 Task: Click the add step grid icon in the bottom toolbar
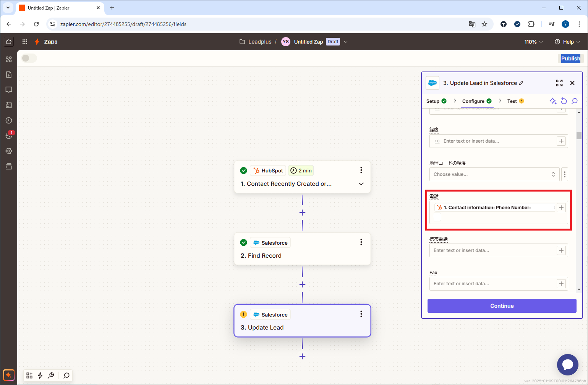pyautogui.click(x=29, y=375)
